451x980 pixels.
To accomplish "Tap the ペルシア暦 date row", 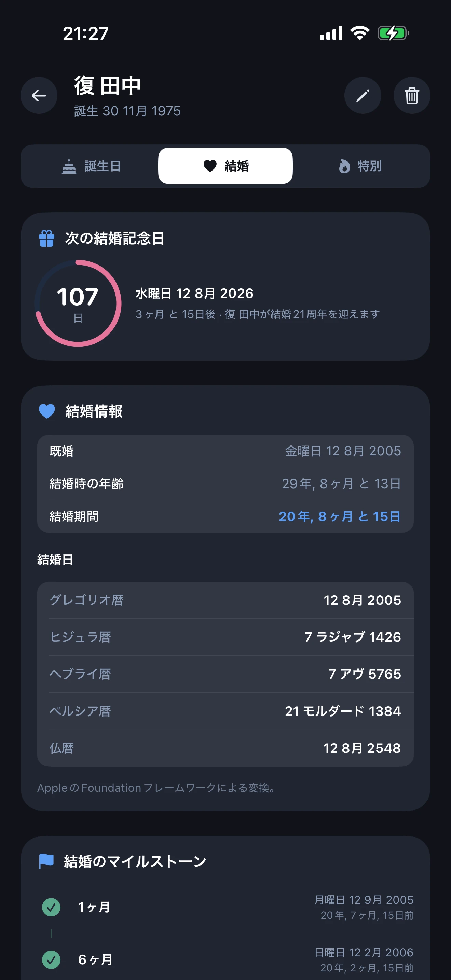I will pos(225,711).
